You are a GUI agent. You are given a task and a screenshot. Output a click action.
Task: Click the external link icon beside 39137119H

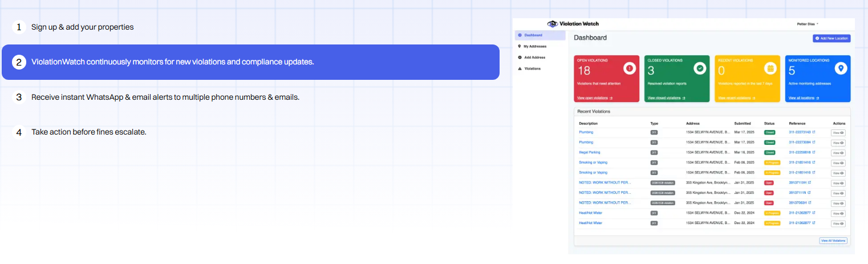tap(809, 182)
